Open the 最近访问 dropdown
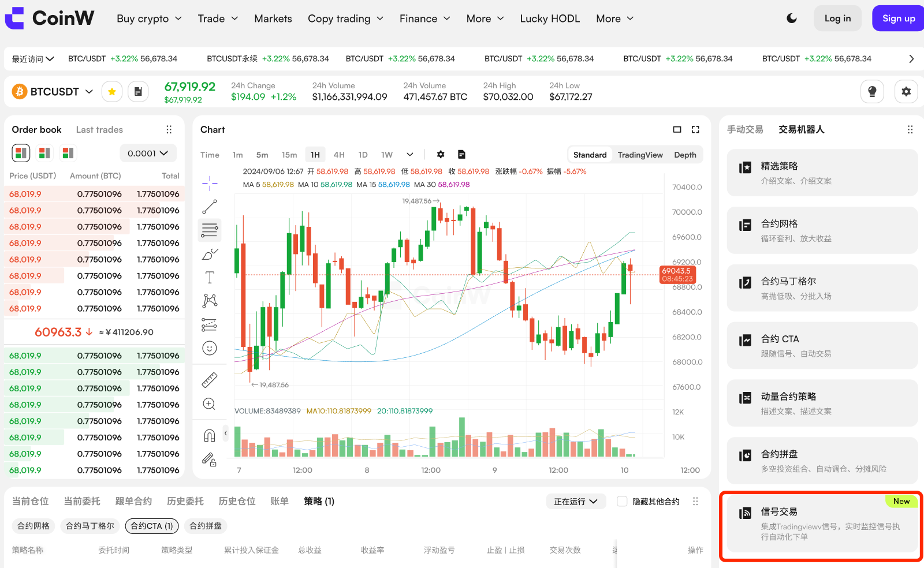 (x=33, y=59)
